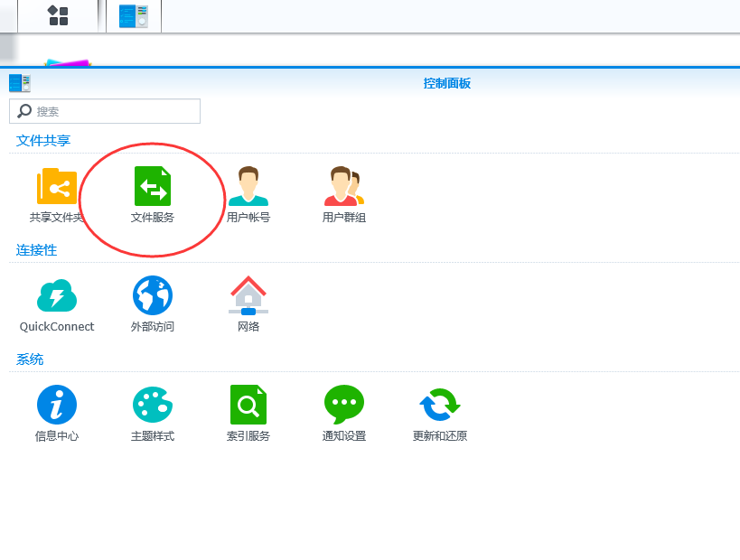Focus the 搜索 search input field
Screen dimensions: 740x560
tap(105, 111)
